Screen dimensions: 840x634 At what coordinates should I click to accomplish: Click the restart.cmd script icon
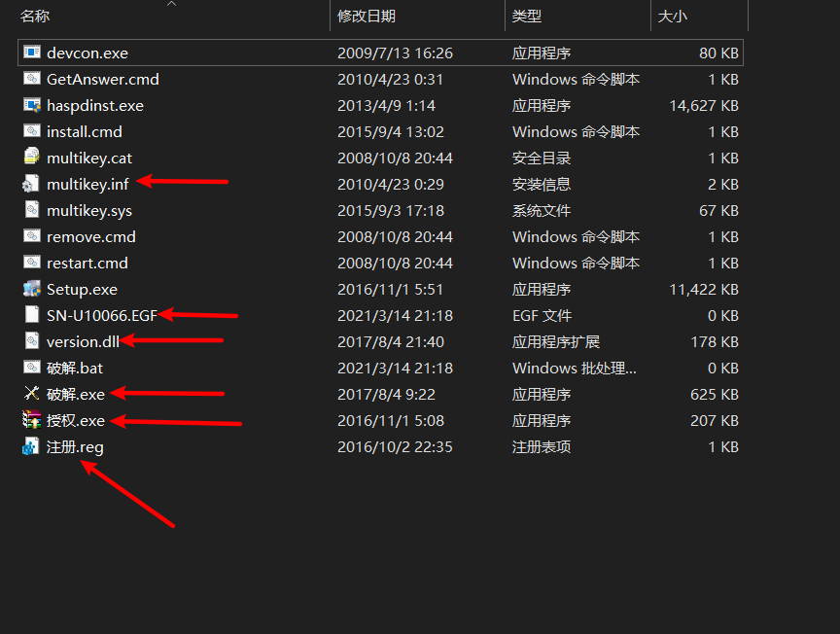tap(32, 263)
